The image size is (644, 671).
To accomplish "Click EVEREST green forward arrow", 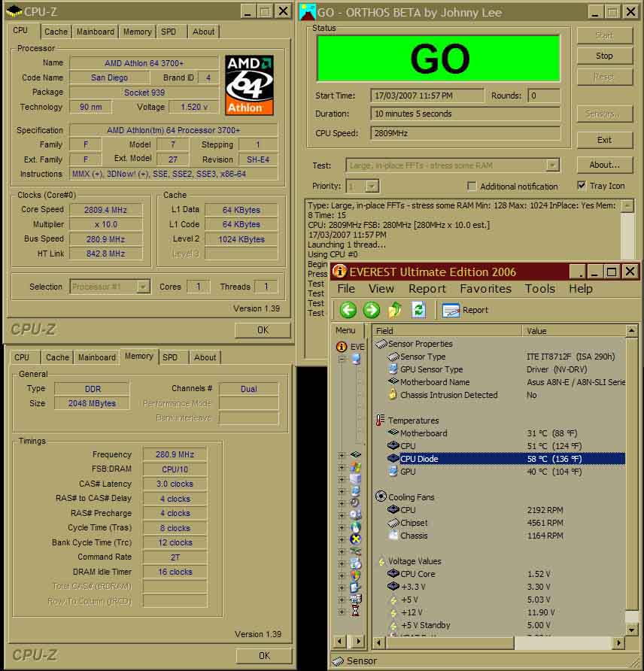I will pos(371,309).
